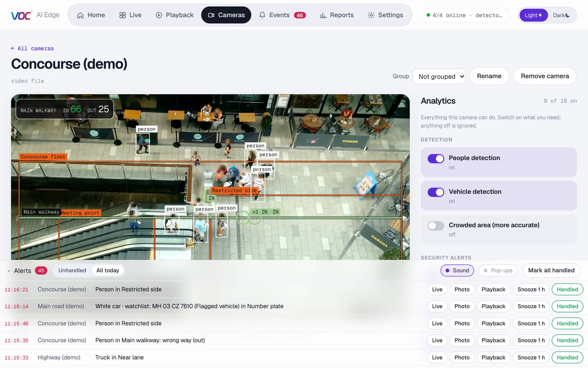Click the green online status dot
Image resolution: width=588 pixels, height=368 pixels.
pos(428,15)
